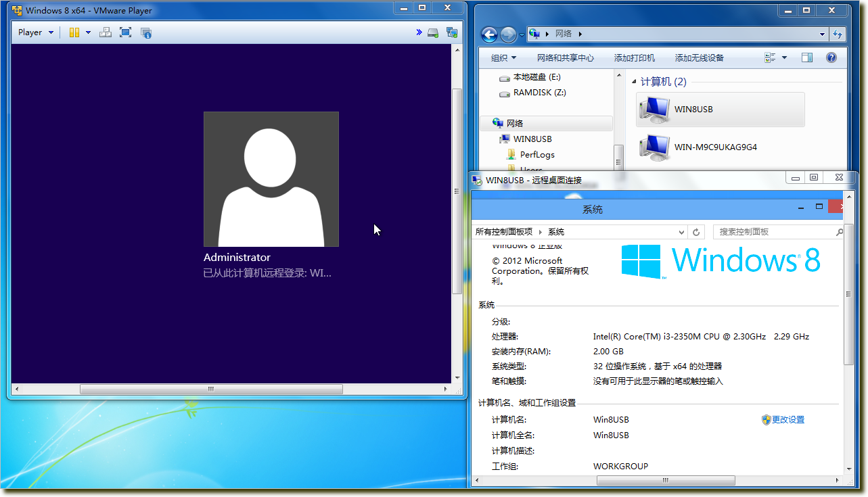Click the remote desktop horizontal scrollbar
This screenshot has height=497, width=868.
665,481
